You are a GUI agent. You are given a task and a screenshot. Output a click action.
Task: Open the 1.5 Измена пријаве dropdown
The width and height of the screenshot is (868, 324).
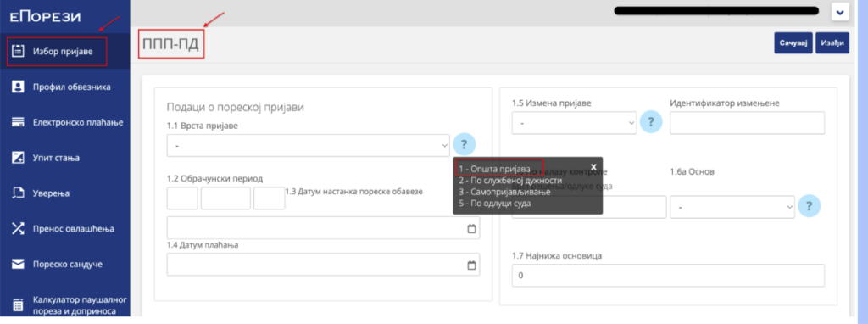coord(574,122)
